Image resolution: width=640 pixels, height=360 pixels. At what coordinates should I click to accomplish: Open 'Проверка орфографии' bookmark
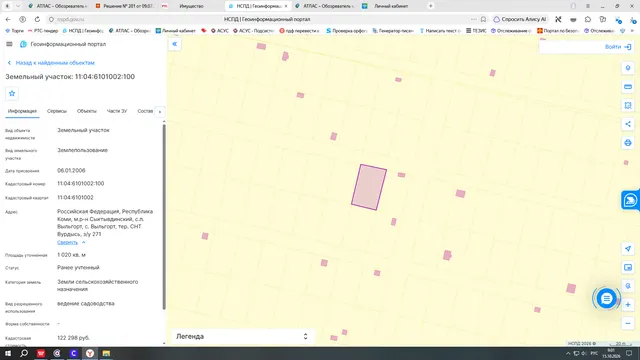click(347, 31)
